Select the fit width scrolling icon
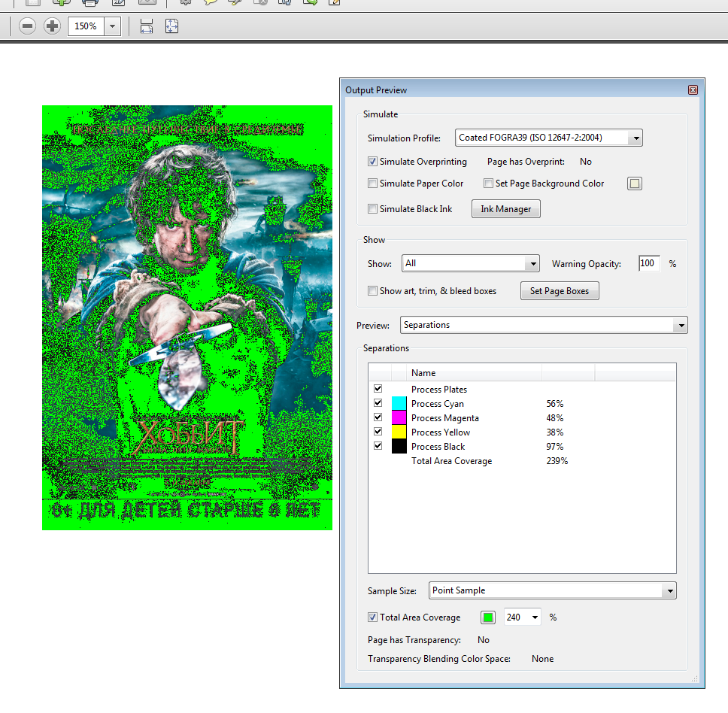 [147, 26]
